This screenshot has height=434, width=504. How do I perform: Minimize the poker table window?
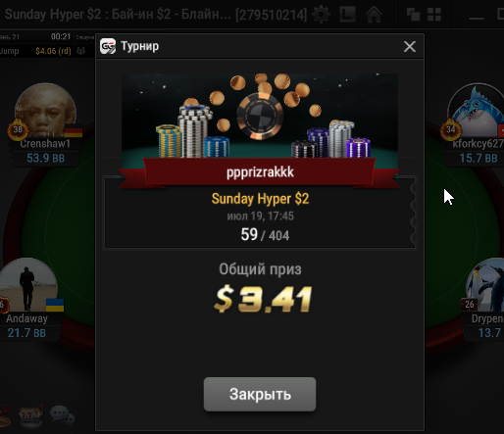pyautogui.click(x=477, y=15)
